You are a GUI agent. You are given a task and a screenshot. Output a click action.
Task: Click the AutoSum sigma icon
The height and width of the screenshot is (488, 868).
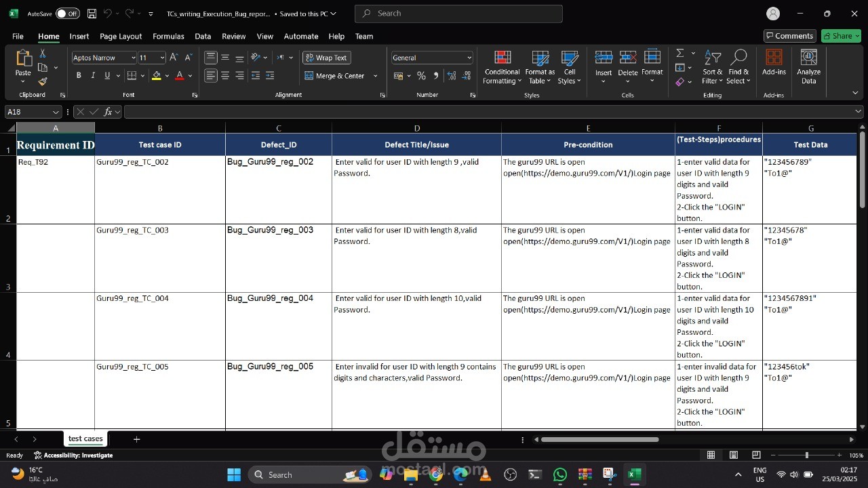click(x=680, y=53)
